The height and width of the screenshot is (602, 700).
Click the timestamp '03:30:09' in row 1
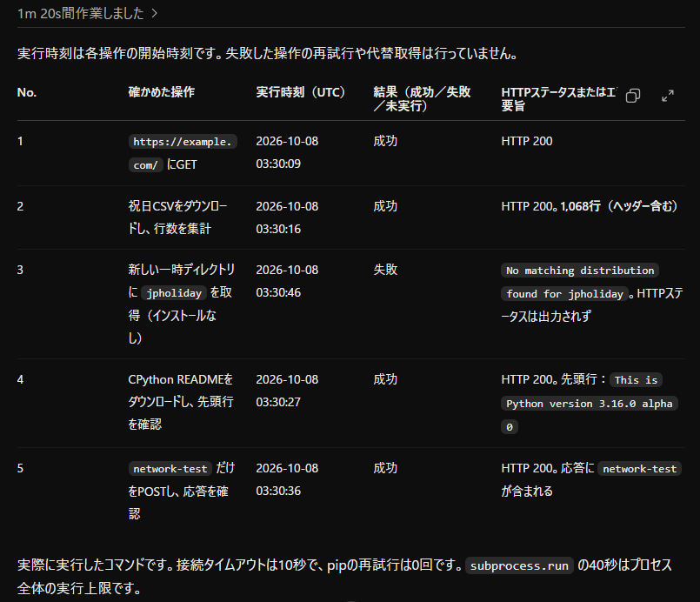(x=278, y=164)
